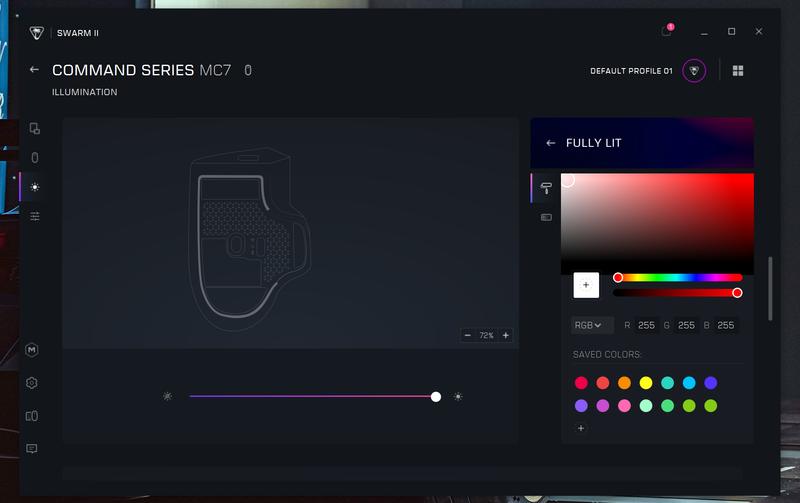Click the R value input field

pyautogui.click(x=646, y=325)
